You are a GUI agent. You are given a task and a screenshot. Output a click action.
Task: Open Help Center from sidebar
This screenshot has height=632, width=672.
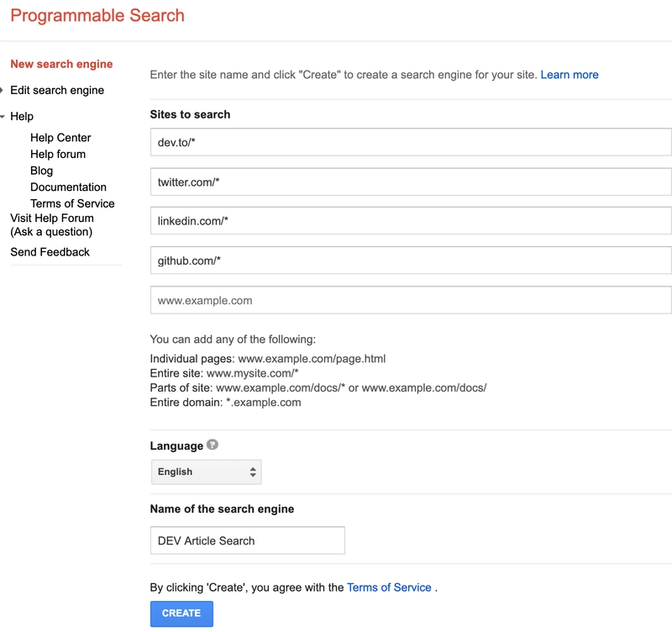tap(60, 138)
